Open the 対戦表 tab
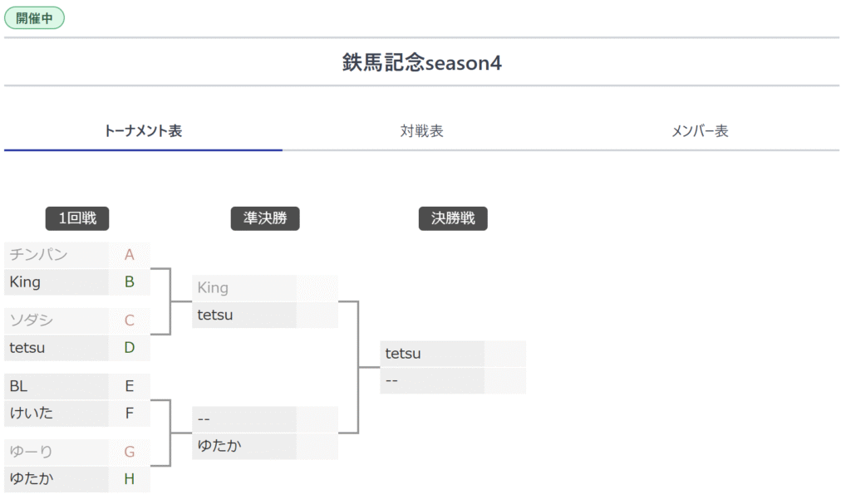This screenshot has height=504, width=851. [x=421, y=131]
